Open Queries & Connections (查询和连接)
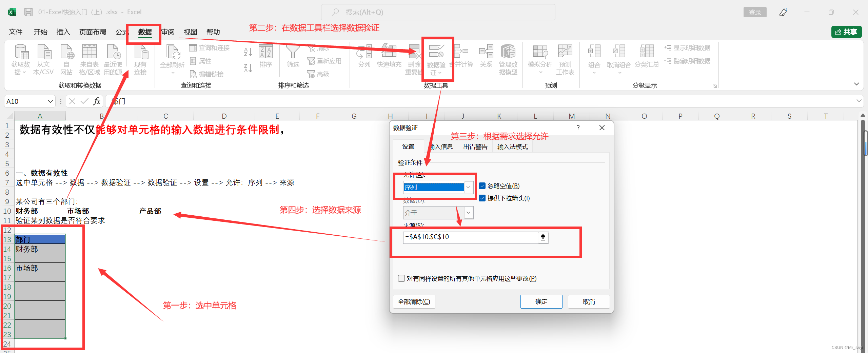The height and width of the screenshot is (353, 868). tap(210, 48)
